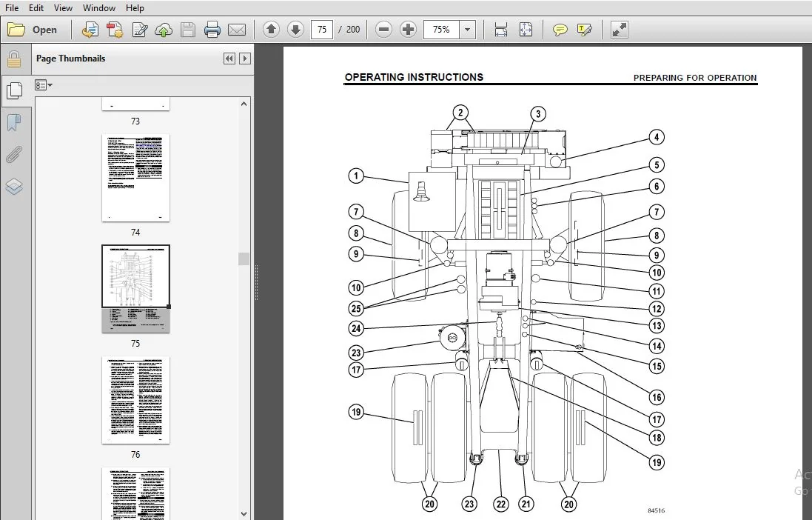Click the thumbnails scrollbar up arrow

(x=244, y=104)
